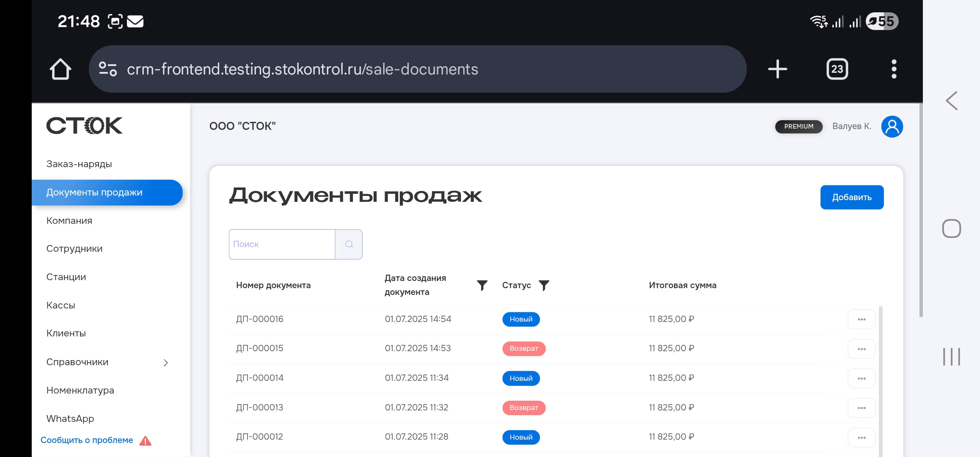Click the user profile avatar icon
Screen dimensions: 980x457
(892, 127)
